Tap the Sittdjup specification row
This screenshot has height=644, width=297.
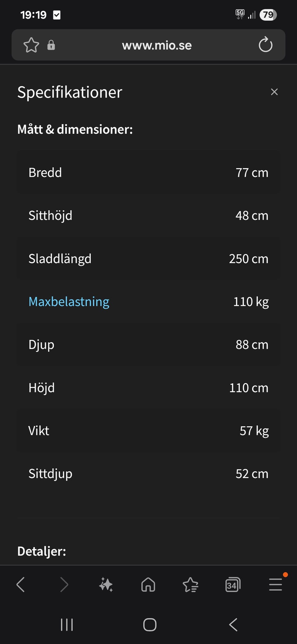point(148,474)
